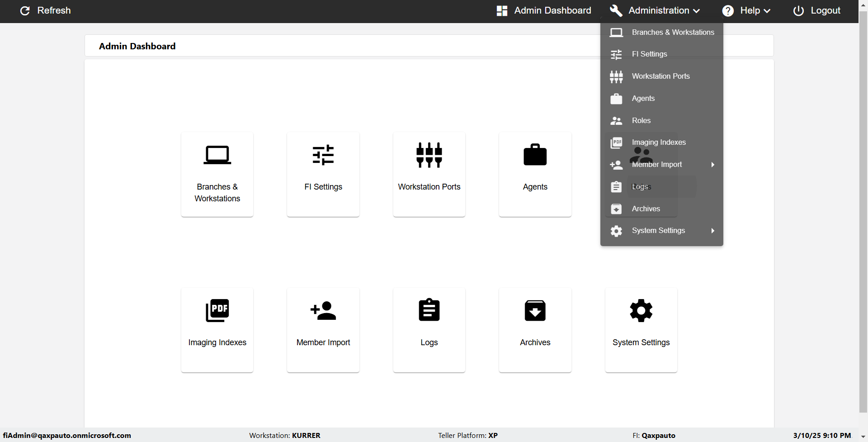This screenshot has width=868, height=442.
Task: Open the Branches & Workstations dashboard card label
Action: click(217, 193)
